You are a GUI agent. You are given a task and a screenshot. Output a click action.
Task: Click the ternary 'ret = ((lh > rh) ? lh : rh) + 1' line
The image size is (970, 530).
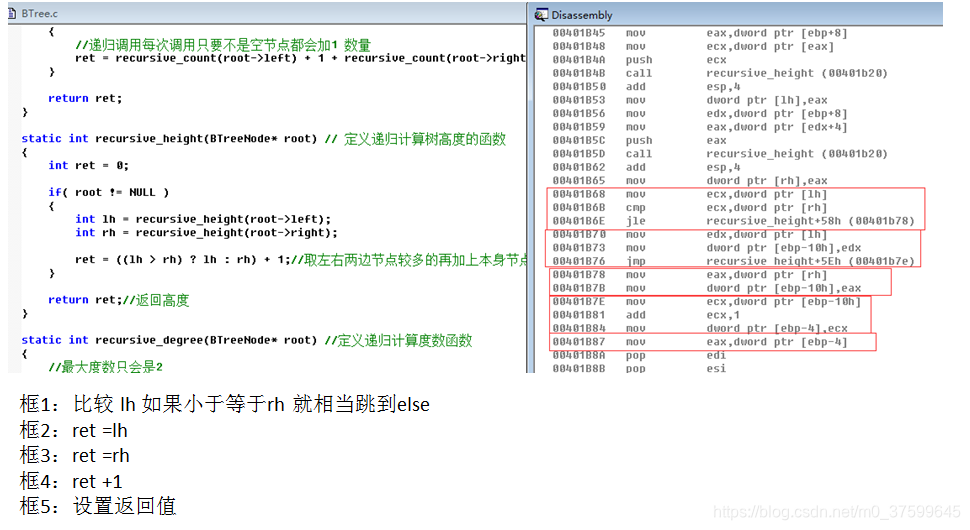point(301,260)
